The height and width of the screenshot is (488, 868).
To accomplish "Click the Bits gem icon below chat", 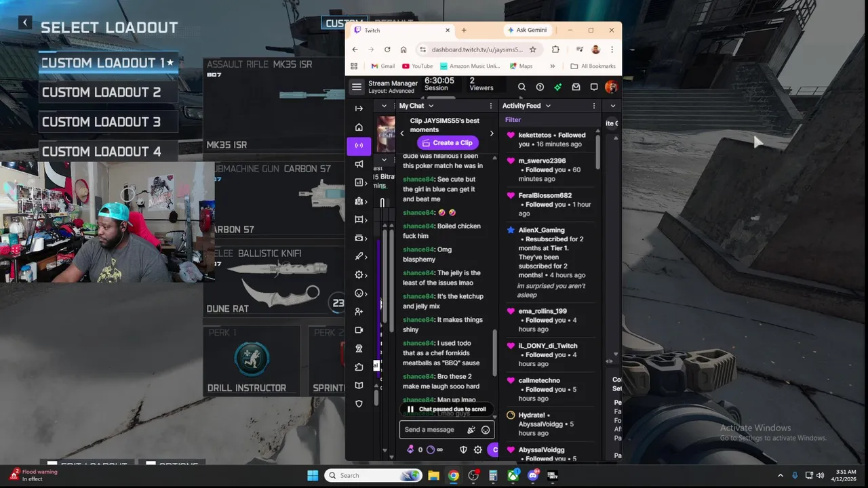I will 410,449.
